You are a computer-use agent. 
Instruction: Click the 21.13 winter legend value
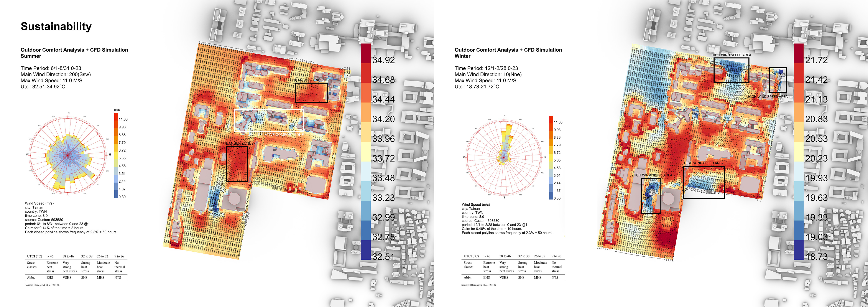tap(816, 99)
